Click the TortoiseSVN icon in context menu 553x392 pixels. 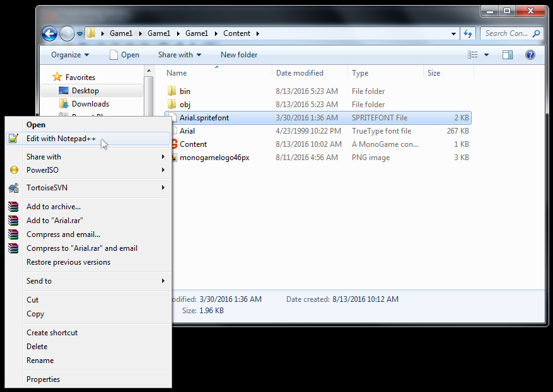13,188
